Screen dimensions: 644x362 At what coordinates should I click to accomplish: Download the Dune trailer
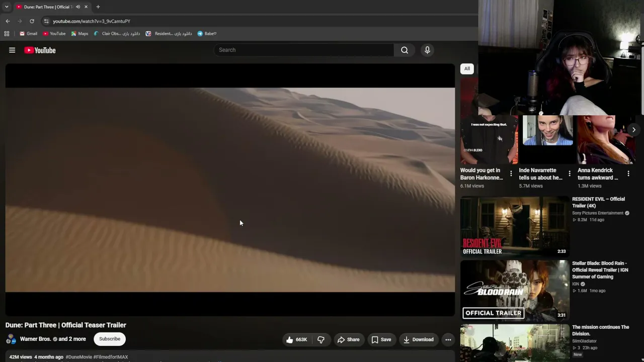(418, 339)
